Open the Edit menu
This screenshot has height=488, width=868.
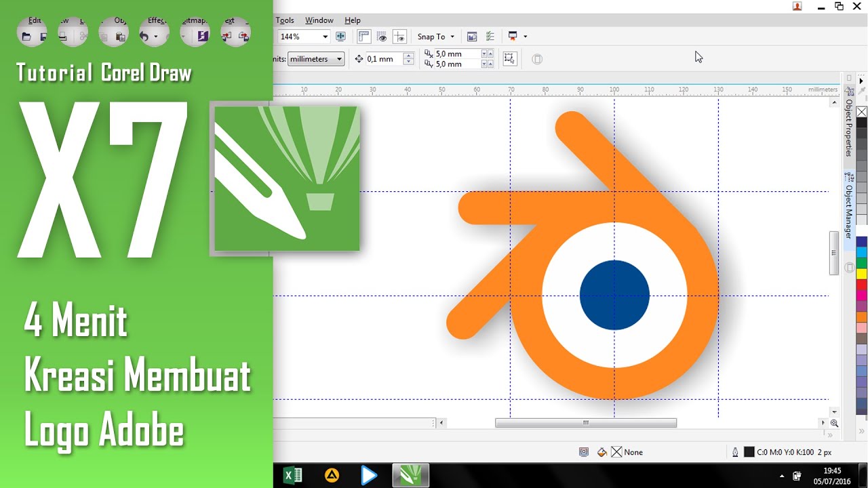point(35,20)
